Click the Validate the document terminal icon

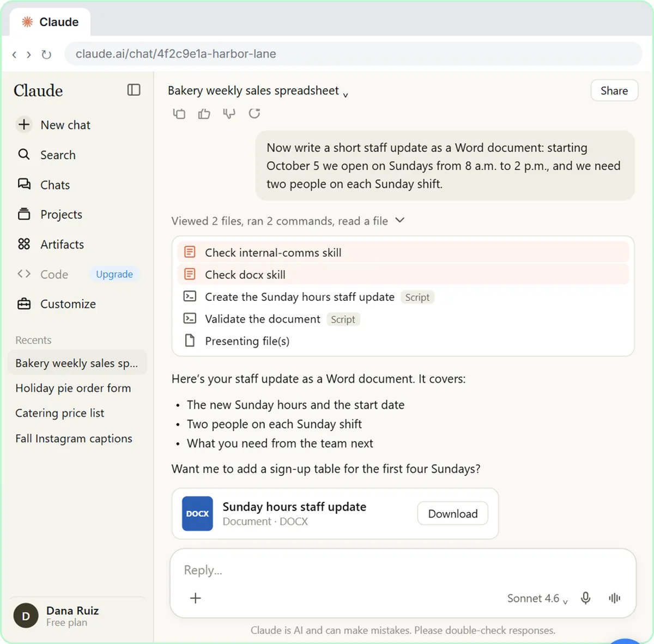coord(190,319)
